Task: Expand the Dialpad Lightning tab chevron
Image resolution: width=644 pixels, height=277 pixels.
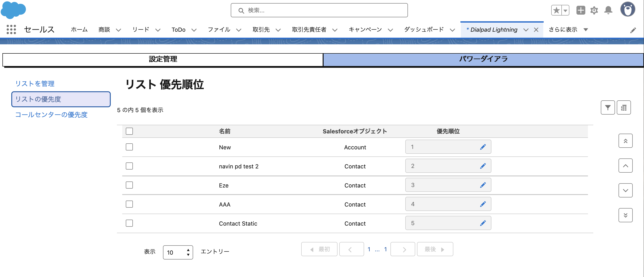Action: (526, 30)
